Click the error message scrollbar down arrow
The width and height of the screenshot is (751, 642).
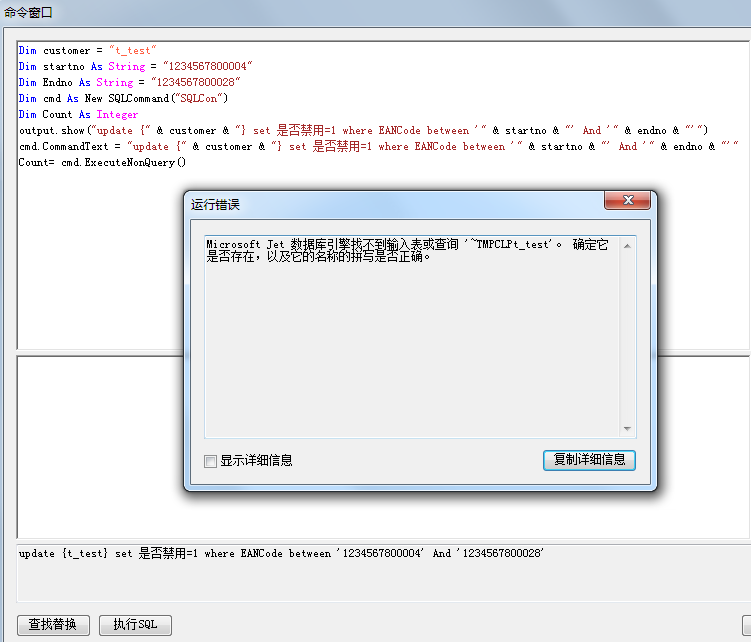[627, 429]
